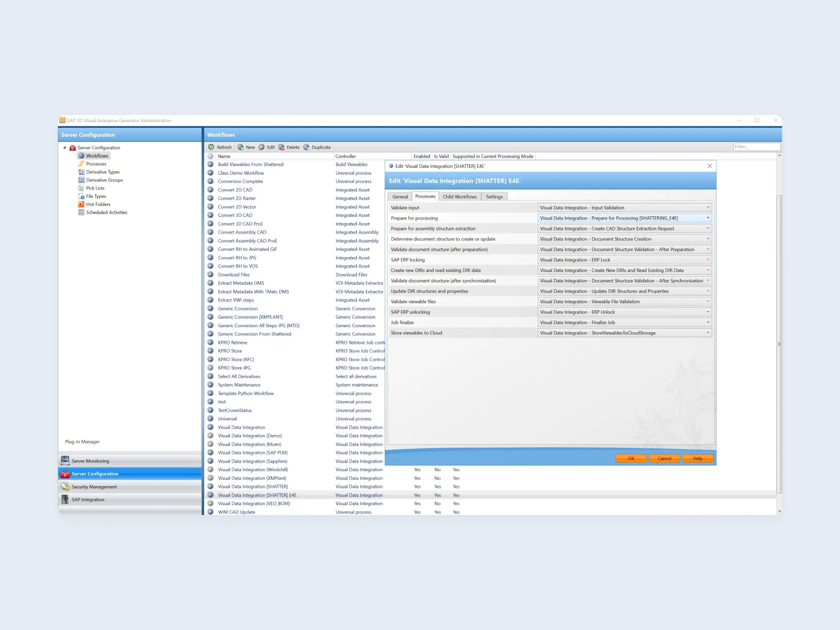Open Determine document structure dropdown
Image resolution: width=840 pixels, height=630 pixels.
point(625,239)
